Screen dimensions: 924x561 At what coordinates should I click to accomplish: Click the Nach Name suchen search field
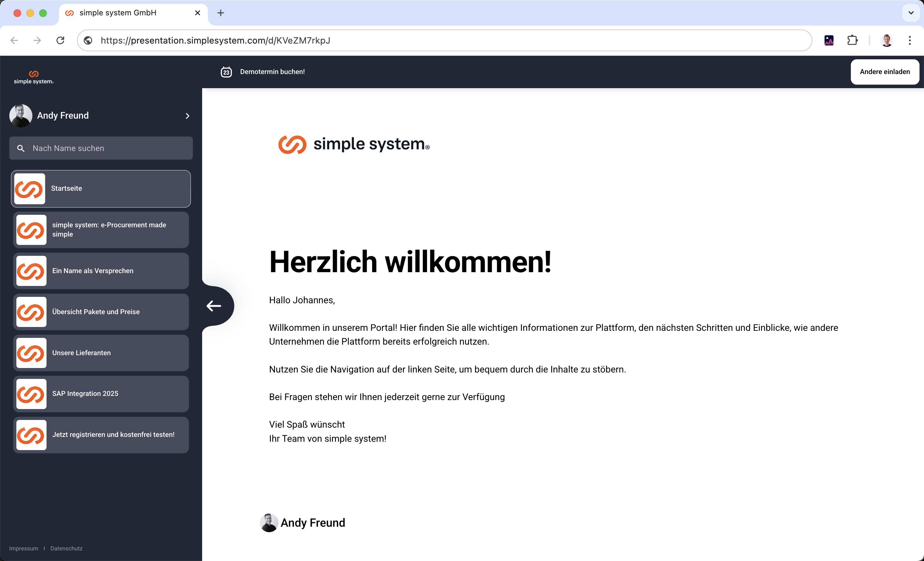[x=109, y=148]
